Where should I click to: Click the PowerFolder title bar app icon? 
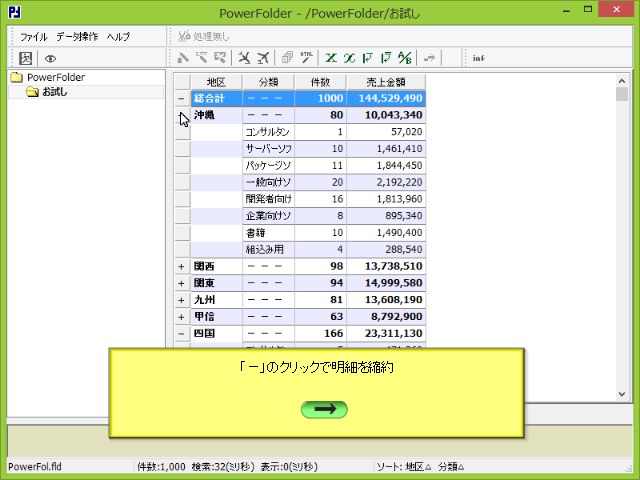coord(14,13)
